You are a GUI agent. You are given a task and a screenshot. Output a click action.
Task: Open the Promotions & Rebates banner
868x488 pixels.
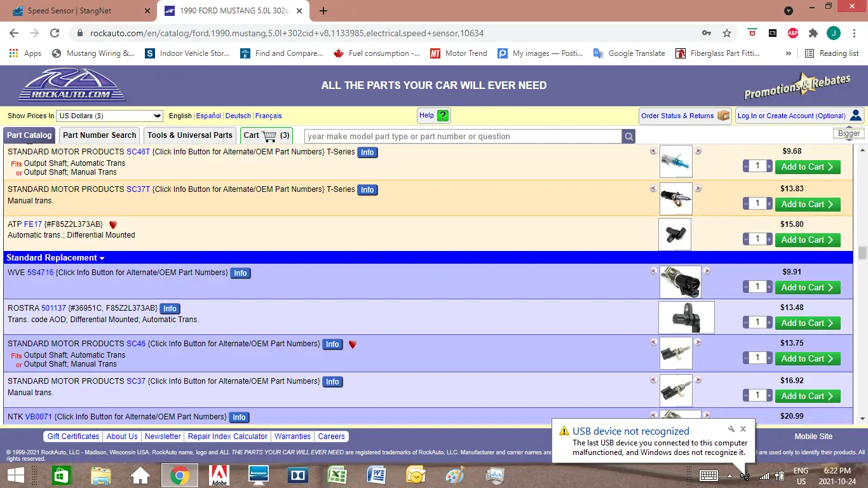click(797, 86)
